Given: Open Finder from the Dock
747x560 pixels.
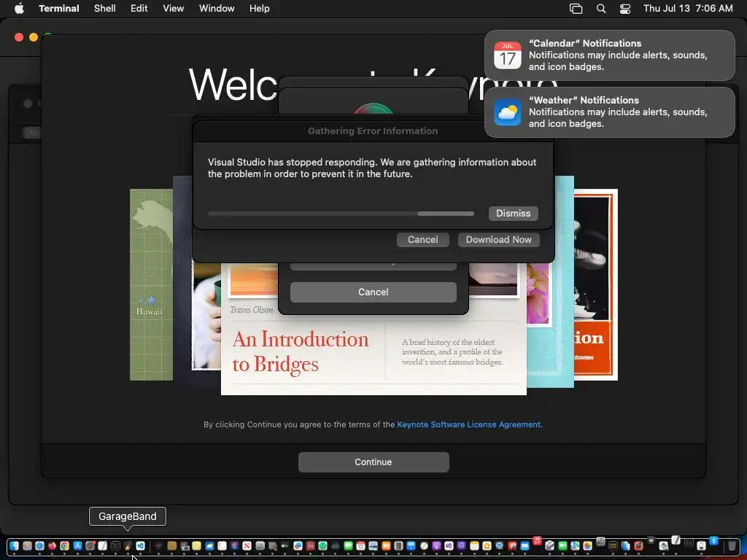Looking at the screenshot, I should tap(15, 545).
